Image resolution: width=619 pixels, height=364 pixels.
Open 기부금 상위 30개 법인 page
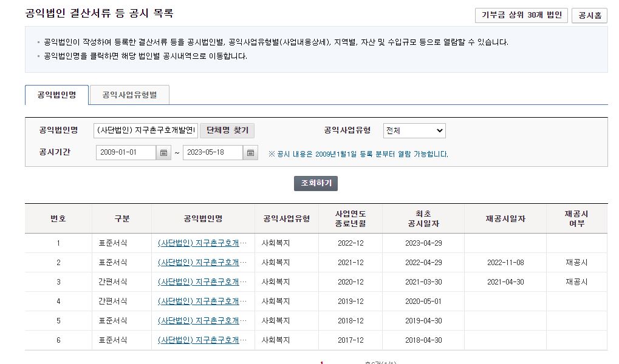pos(521,15)
